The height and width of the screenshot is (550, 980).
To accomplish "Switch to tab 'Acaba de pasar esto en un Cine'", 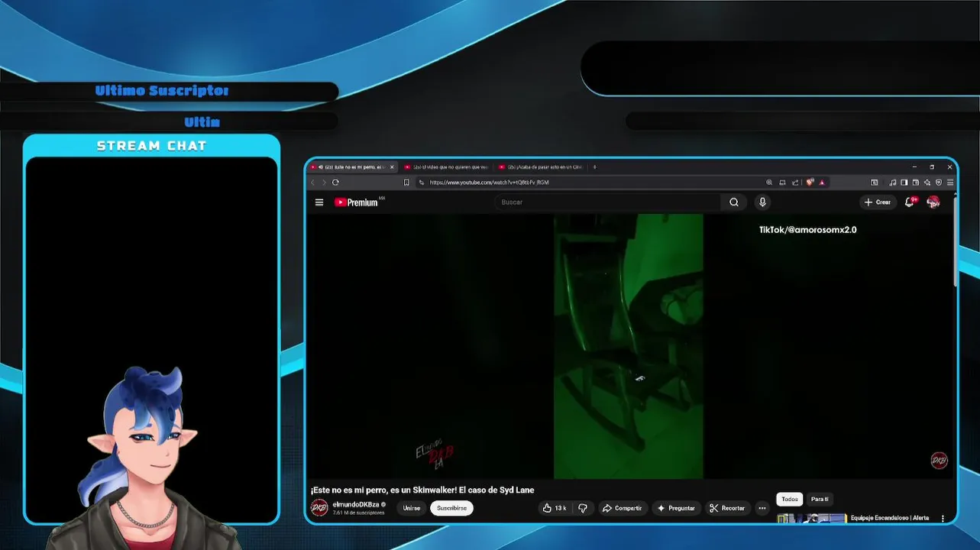I will click(540, 167).
